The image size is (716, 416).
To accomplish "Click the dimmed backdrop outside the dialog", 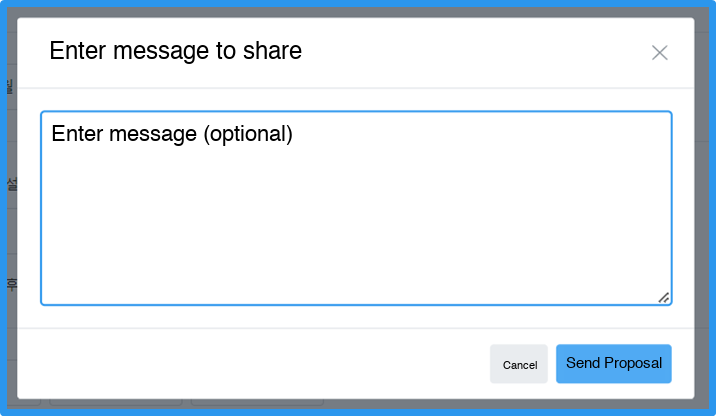I will point(7,200).
